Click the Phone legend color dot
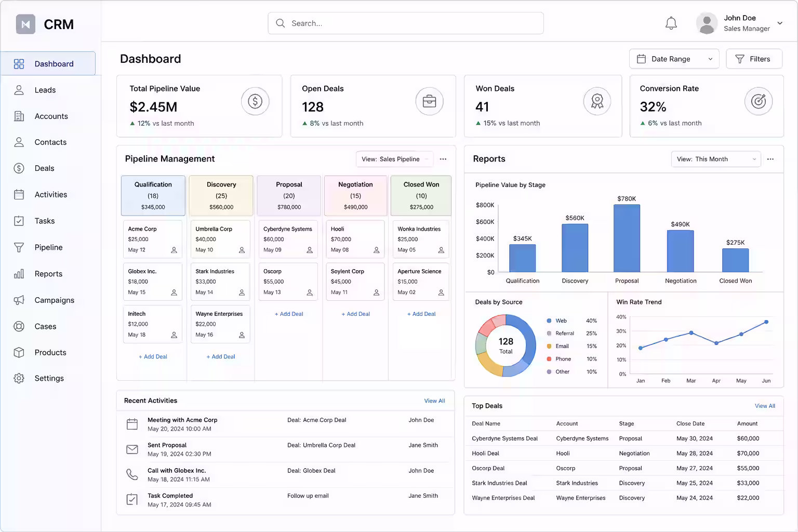The height and width of the screenshot is (532, 798). coord(549,359)
